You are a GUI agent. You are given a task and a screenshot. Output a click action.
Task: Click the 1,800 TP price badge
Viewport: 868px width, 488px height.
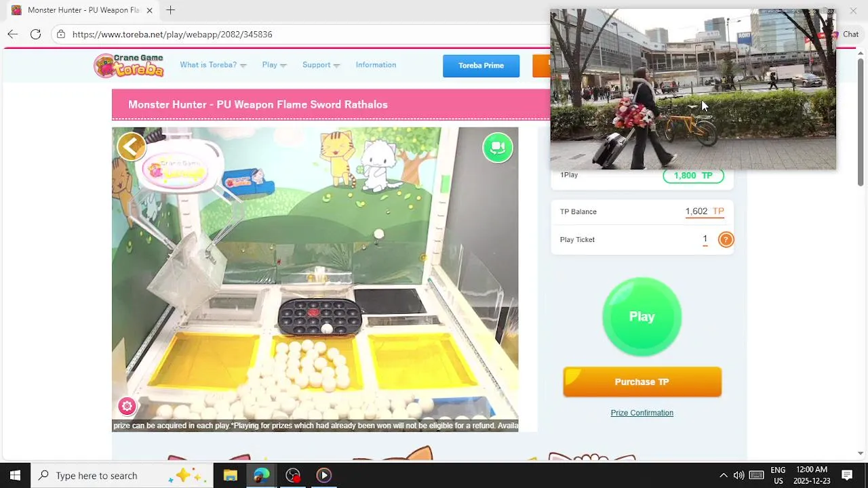[693, 176]
